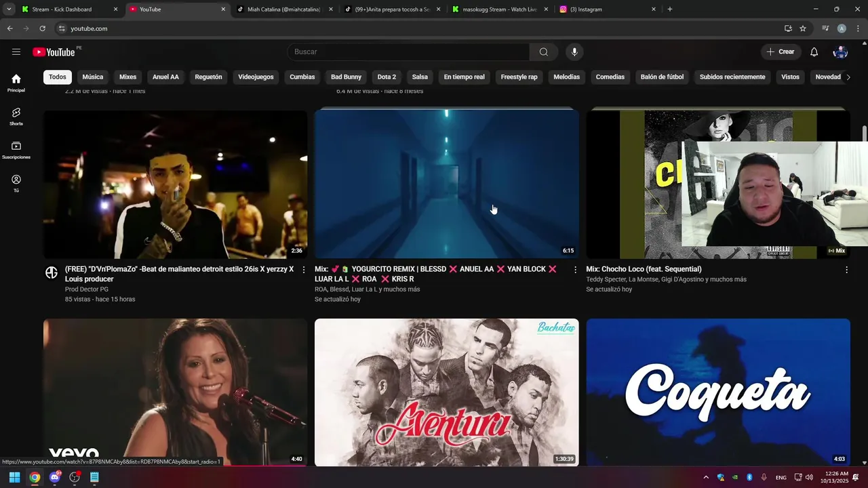The image size is (868, 488).
Task: Filter by Dota 2 chip
Action: pyautogui.click(x=387, y=77)
